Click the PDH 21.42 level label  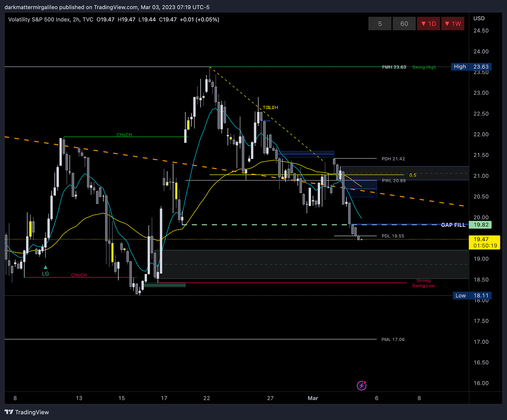tap(393, 159)
